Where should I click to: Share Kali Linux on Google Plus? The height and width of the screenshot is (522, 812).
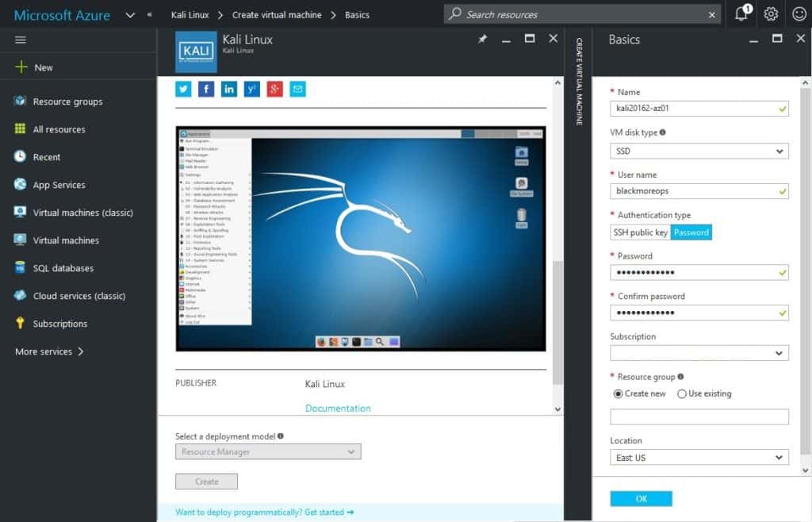pos(274,89)
